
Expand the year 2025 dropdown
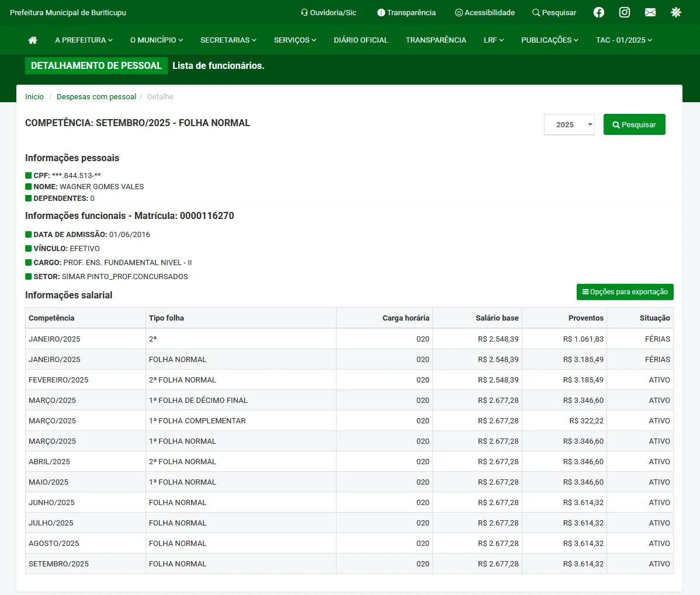click(569, 124)
